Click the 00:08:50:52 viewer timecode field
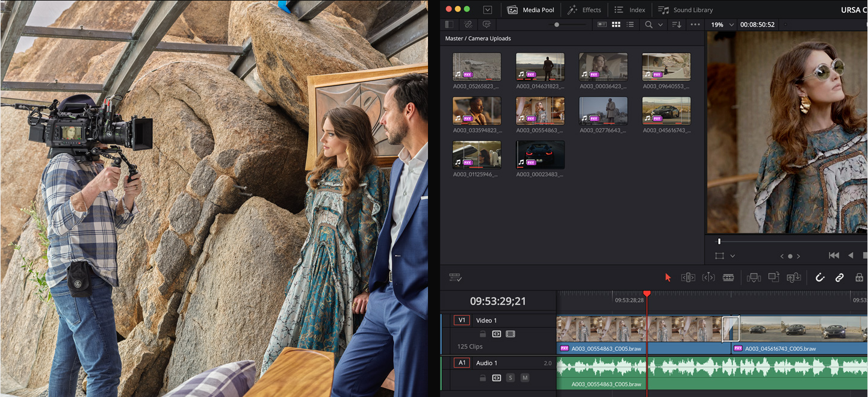Viewport: 868px width, 397px height. point(757,25)
